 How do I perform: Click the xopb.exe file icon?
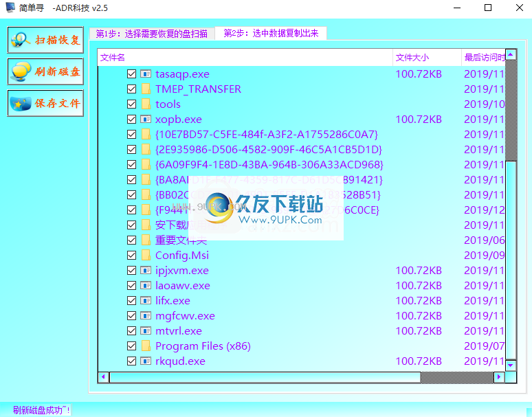(146, 120)
